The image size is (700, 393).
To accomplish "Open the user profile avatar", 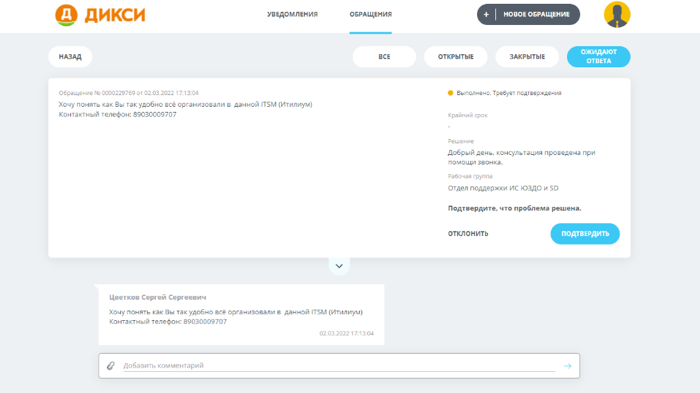I will [x=617, y=14].
